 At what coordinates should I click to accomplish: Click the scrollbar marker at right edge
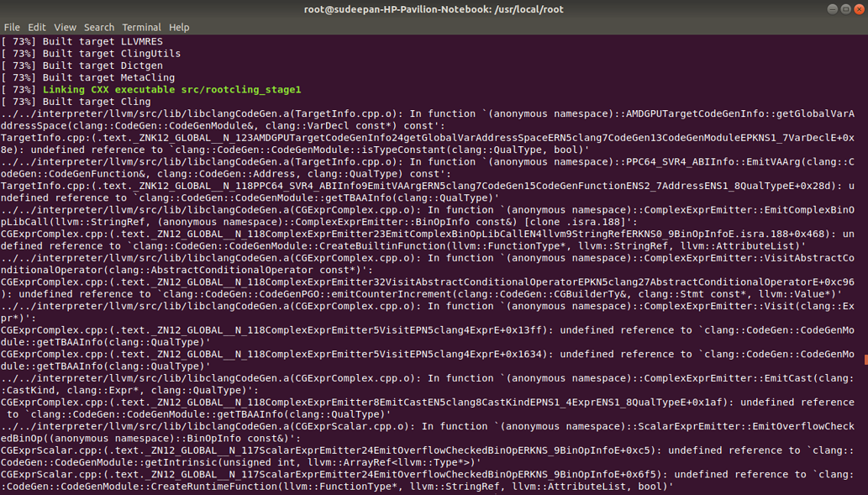(865, 360)
